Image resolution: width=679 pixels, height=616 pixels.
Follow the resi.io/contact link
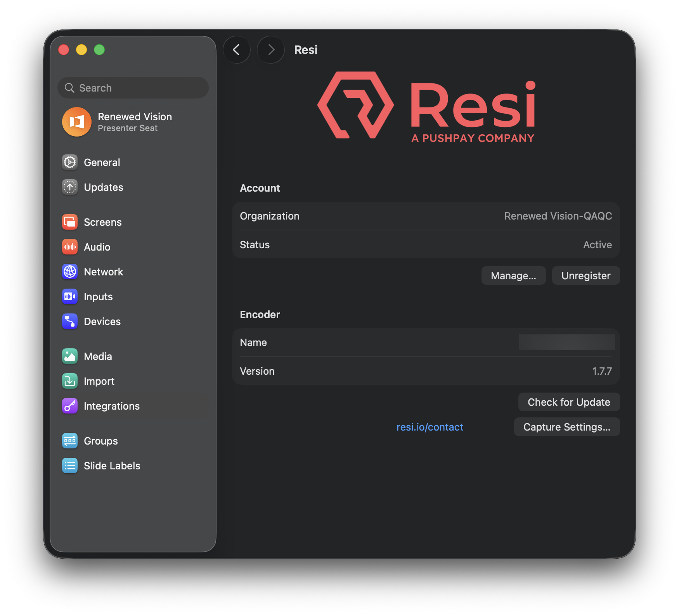point(430,427)
